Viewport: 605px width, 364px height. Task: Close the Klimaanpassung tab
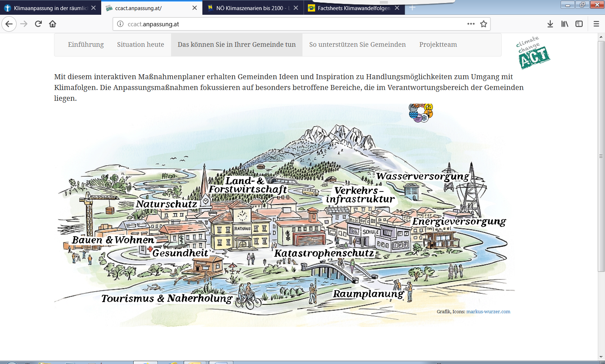94,8
